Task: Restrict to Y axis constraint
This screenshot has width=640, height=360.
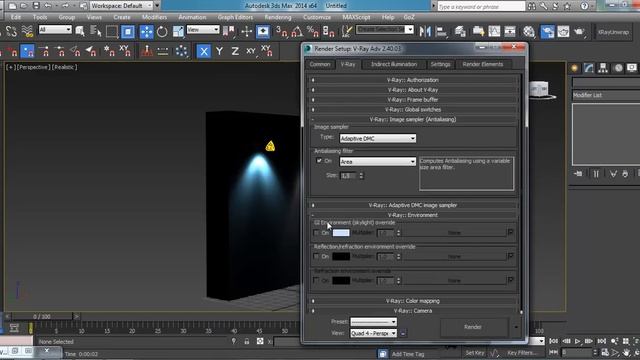Action: 219,51
